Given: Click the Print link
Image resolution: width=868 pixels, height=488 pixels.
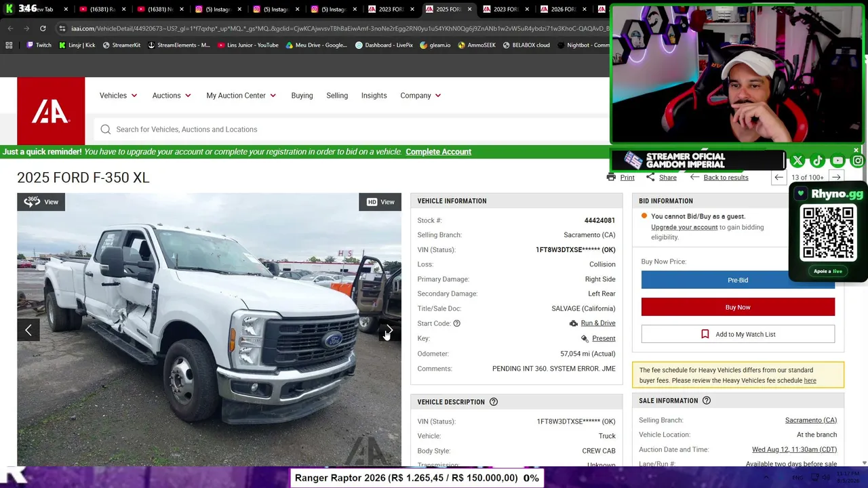Looking at the screenshot, I should tap(627, 178).
